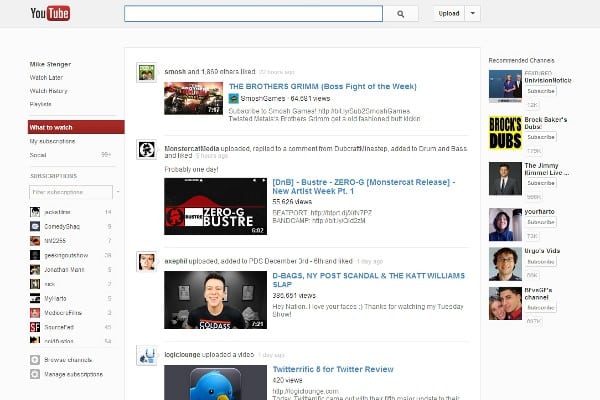Click BfvsGf's channel thumbnail
The height and width of the screenshot is (400, 600).
[505, 303]
